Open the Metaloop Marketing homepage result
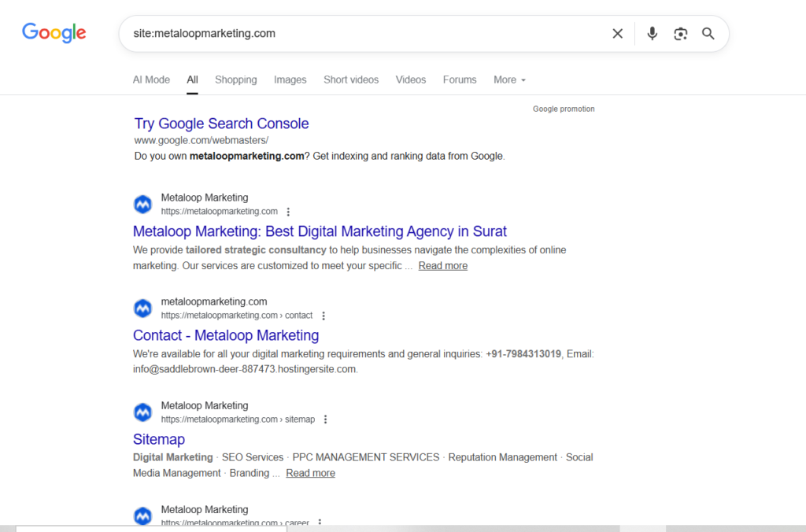This screenshot has height=532, width=806. click(x=320, y=231)
